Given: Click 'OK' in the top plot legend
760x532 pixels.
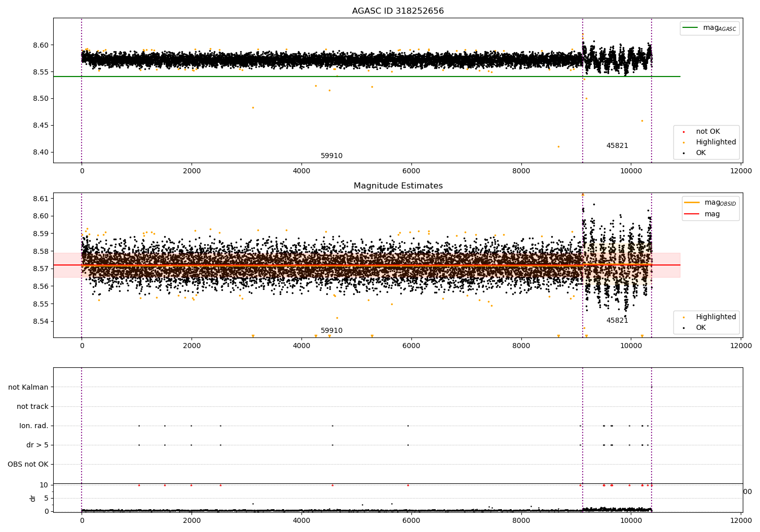Looking at the screenshot, I should point(700,153).
